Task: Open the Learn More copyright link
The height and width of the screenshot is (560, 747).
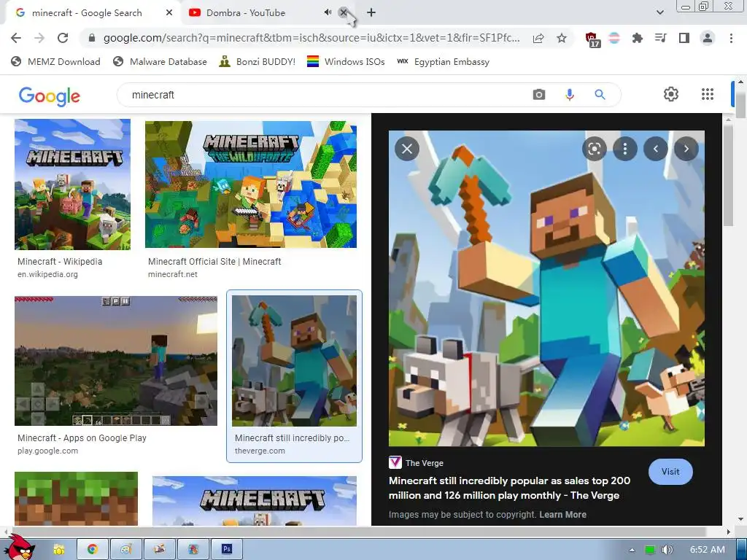Action: (562, 514)
